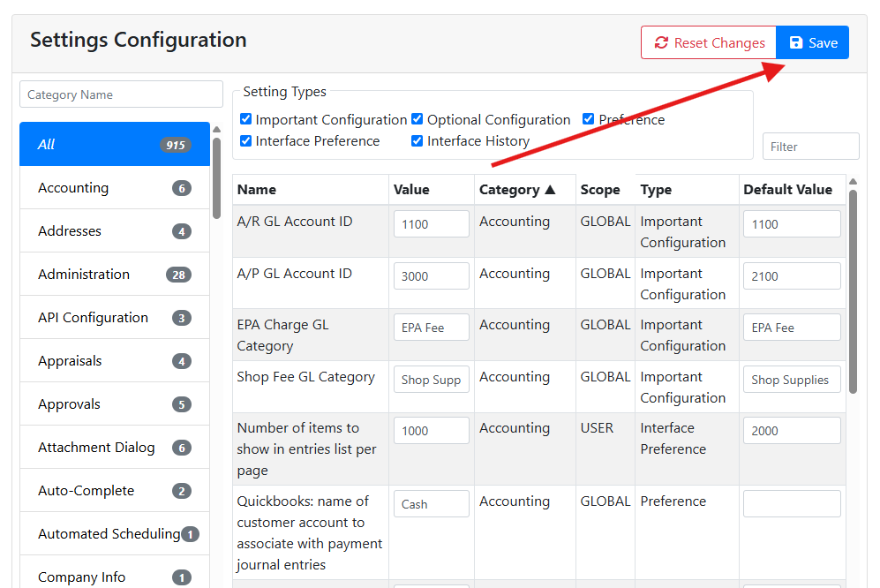Sort table by Name column header
The image size is (880, 588).
[x=257, y=189]
